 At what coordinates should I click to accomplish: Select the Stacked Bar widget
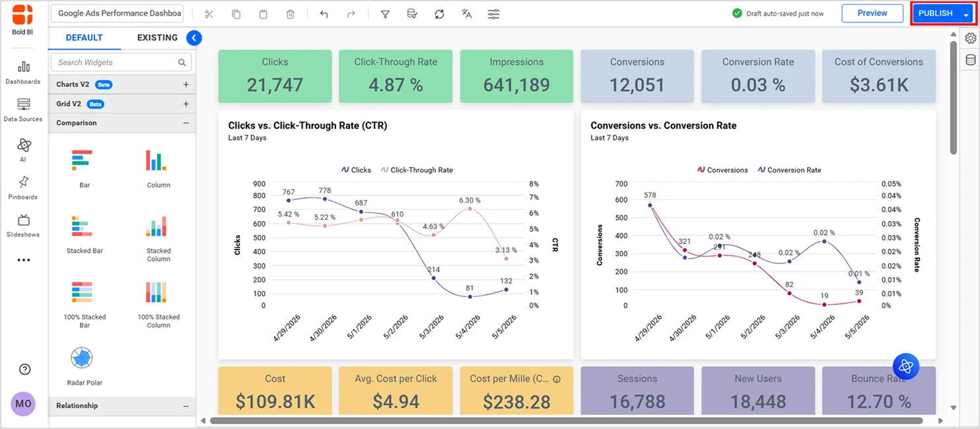tap(85, 234)
